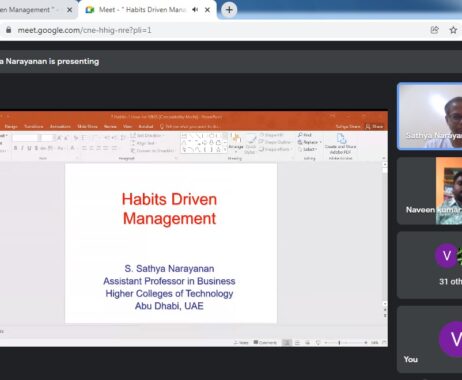Screen dimensions: 462x380
Task: Click the 'Narayanan is presenting' banner text
Action: point(52,61)
